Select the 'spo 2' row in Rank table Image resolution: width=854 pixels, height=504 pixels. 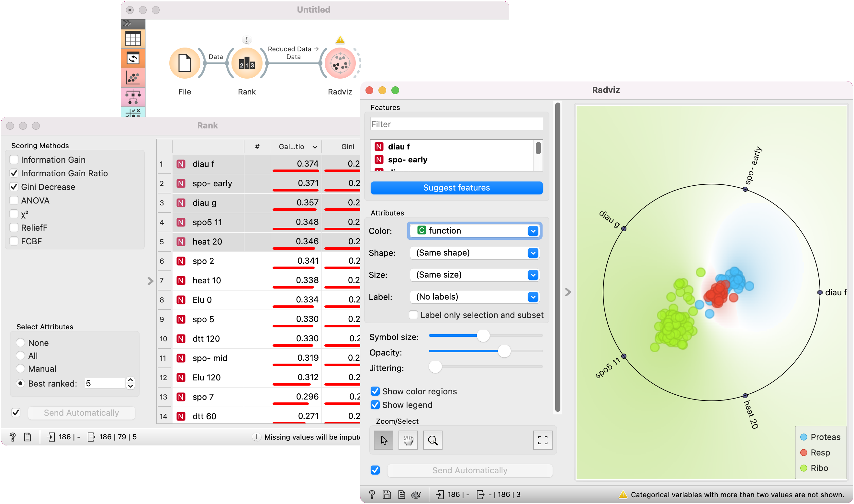[x=258, y=261]
